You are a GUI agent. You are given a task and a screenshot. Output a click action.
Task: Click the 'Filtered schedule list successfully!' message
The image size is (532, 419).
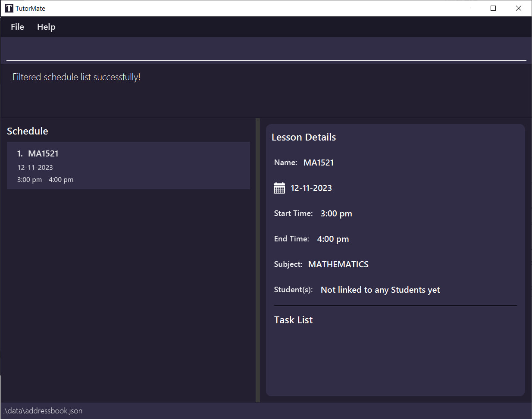point(76,77)
